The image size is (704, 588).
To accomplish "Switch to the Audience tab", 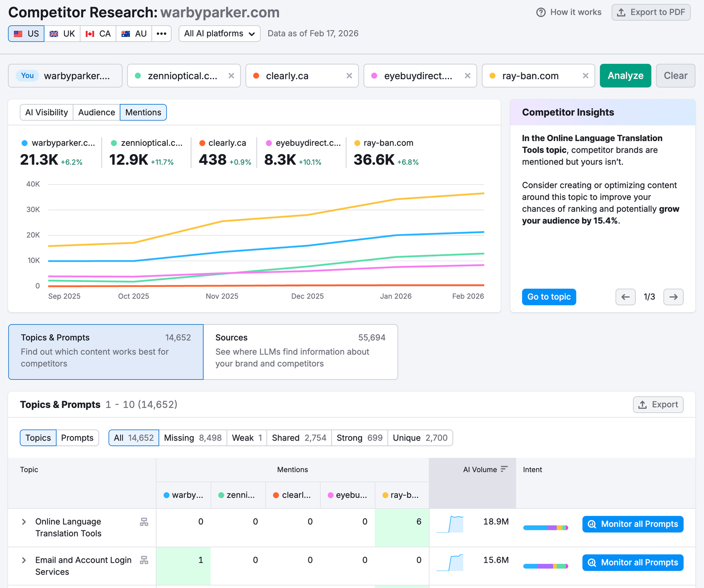I will (x=96, y=112).
